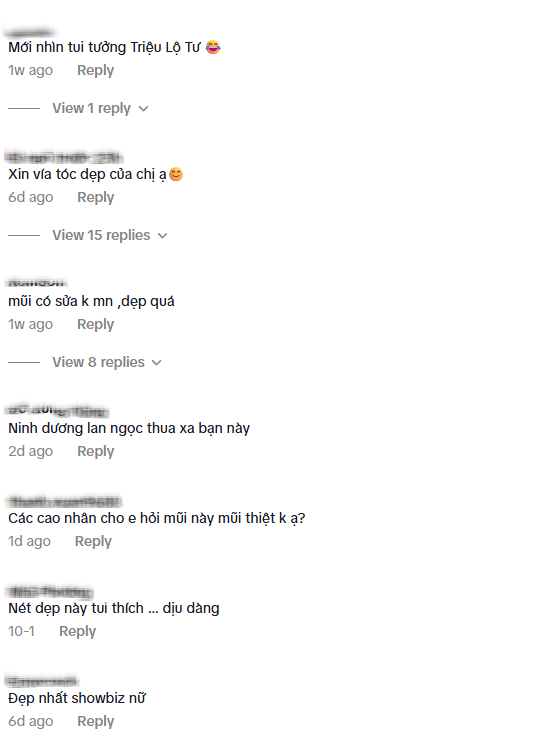Viewport: 537px width, 740px height.
Task: Open blurred username above 'Đẹp nhất showbiz' comment
Action: click(42, 681)
